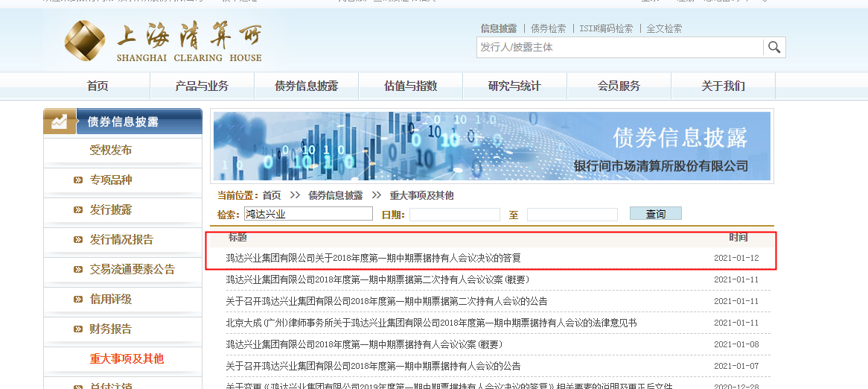Screen dimensions: 868x389
Task: Click the 查询 button
Action: [x=655, y=213]
